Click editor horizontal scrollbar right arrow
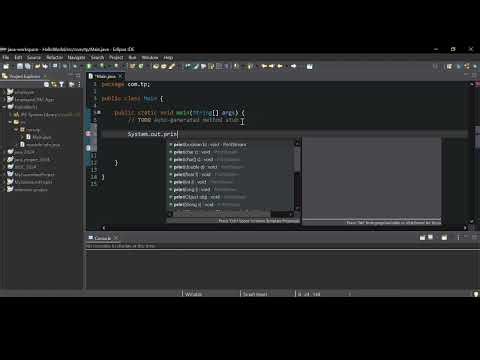480x360 pixels. click(465, 228)
